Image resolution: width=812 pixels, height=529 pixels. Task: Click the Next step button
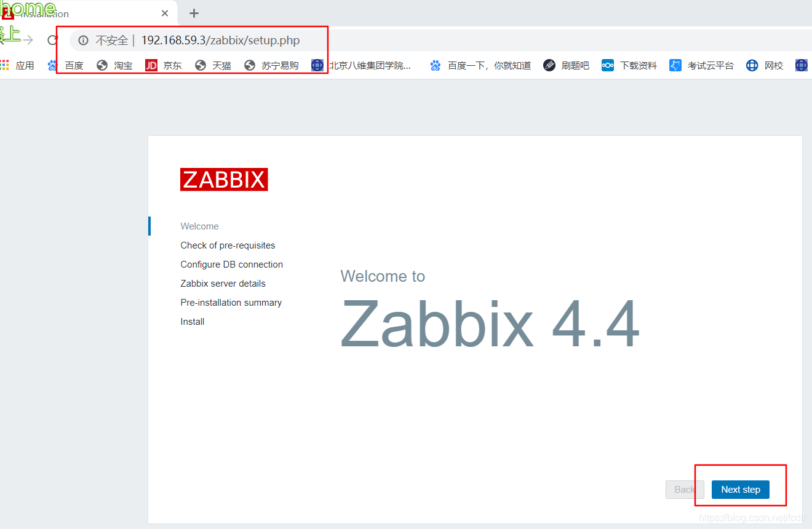coord(741,490)
